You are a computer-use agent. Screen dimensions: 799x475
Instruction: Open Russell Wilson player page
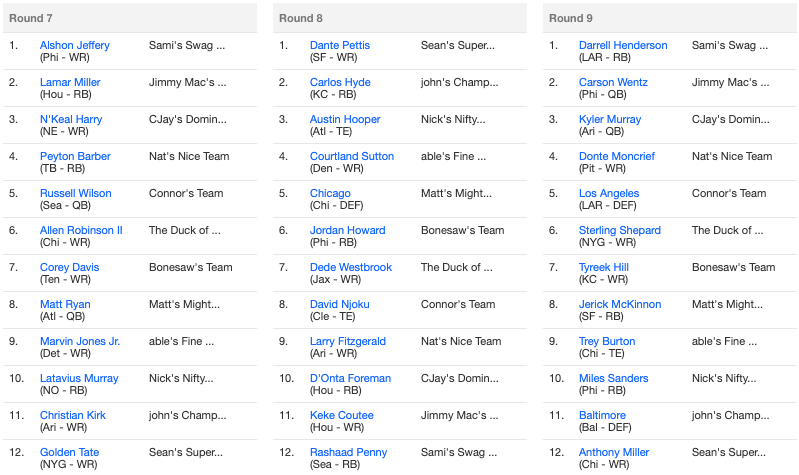pyautogui.click(x=75, y=193)
